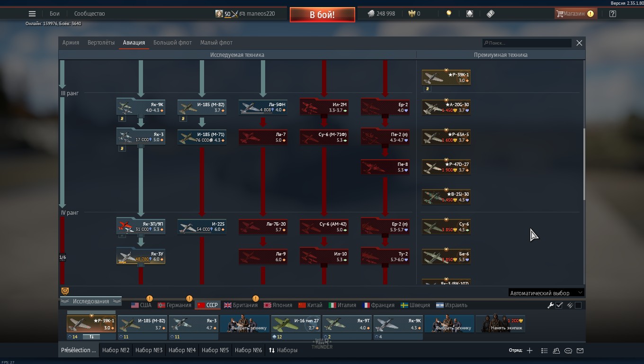644x364 pixels.
Task: Select the Италия nation tab
Action: (x=342, y=305)
